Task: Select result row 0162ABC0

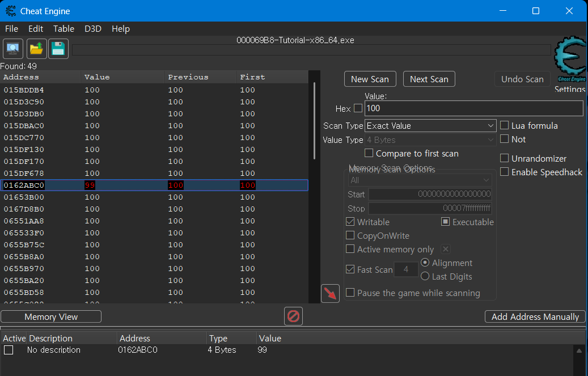Action: coord(154,185)
